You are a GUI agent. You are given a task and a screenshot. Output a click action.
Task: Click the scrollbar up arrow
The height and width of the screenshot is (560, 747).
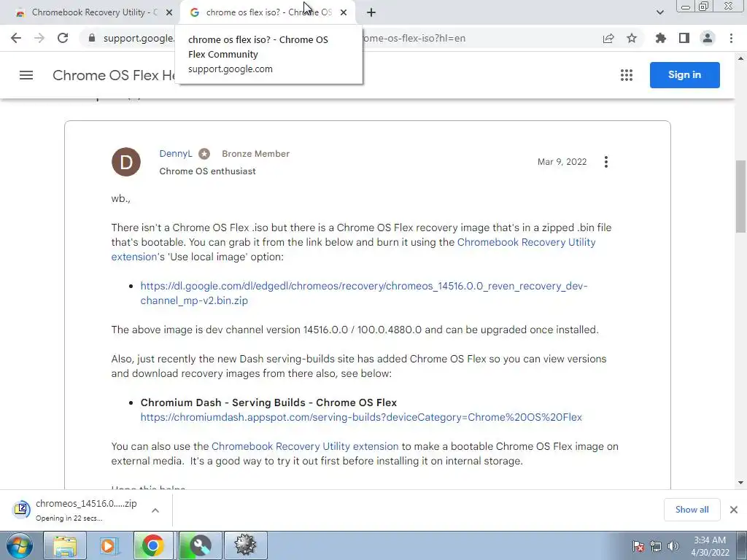(740, 58)
